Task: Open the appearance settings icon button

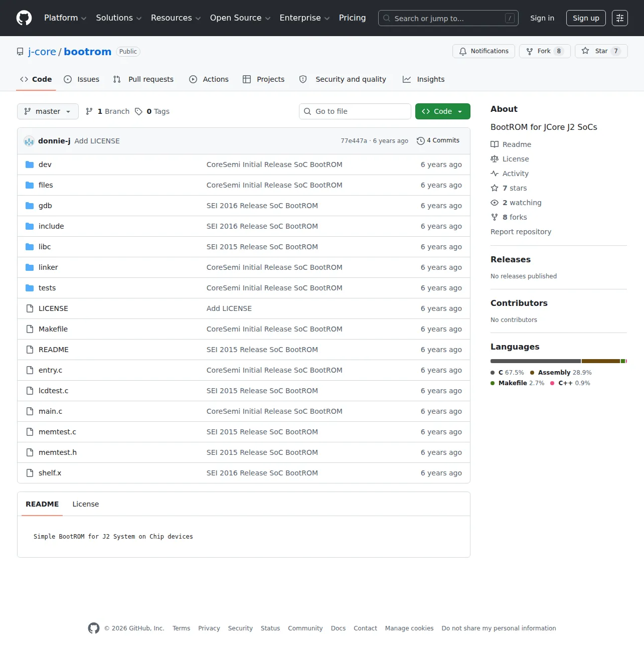Action: coord(620,18)
